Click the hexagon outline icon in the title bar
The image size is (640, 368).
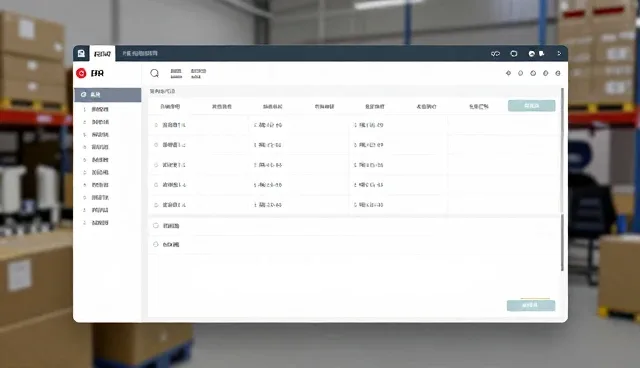coord(514,53)
